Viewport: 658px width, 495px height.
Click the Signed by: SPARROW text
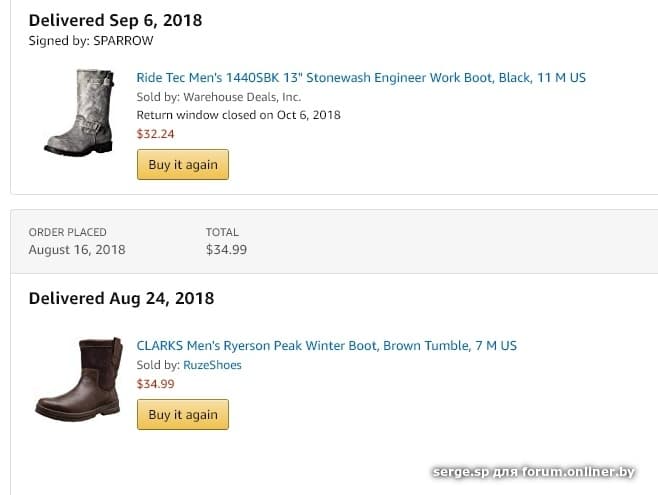91,40
